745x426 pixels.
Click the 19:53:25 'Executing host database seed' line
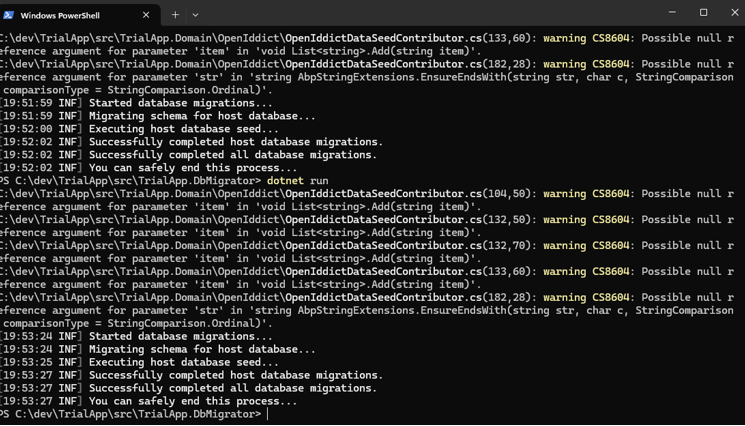tap(183, 362)
